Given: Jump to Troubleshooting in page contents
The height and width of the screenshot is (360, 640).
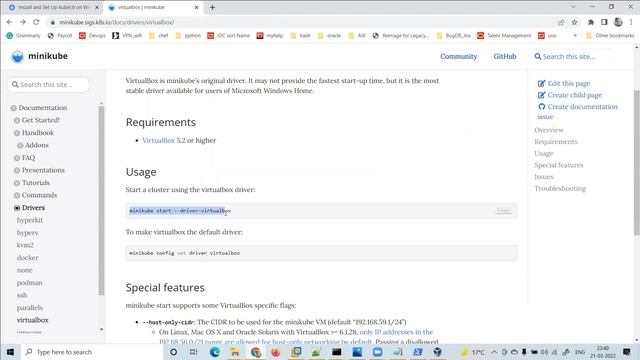Looking at the screenshot, I should click(x=560, y=188).
